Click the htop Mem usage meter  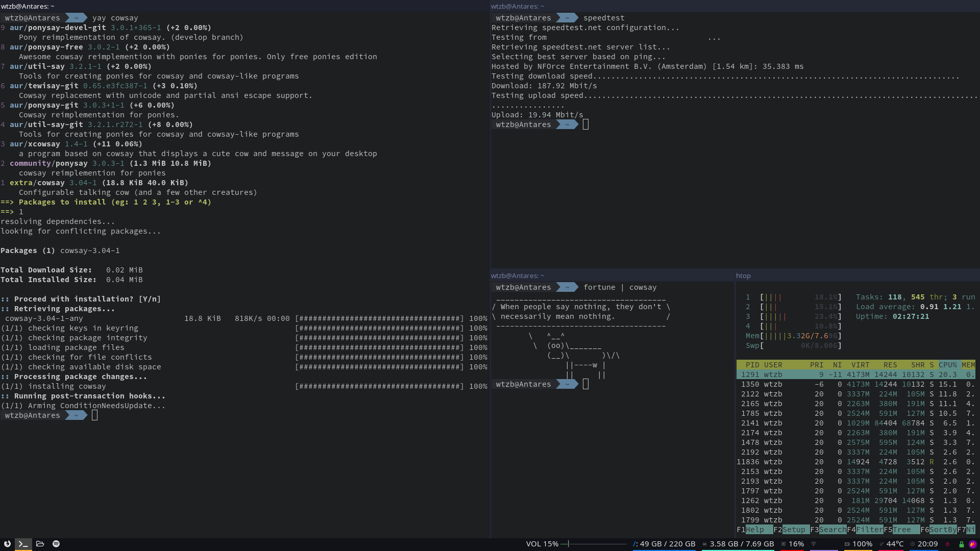point(793,336)
